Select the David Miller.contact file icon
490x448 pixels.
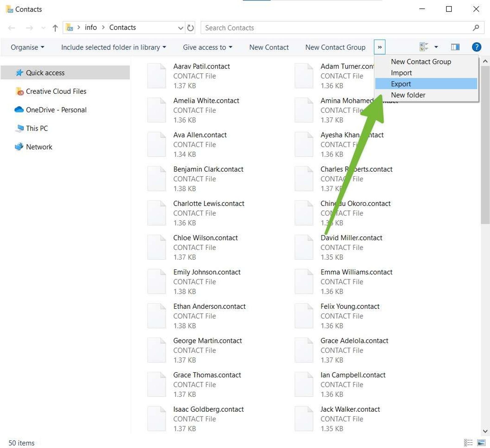304,247
